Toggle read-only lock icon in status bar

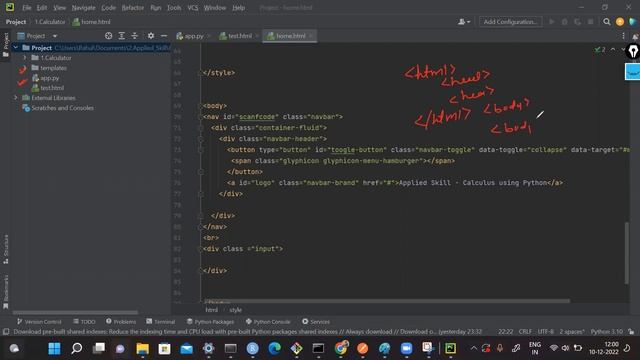pos(631,332)
